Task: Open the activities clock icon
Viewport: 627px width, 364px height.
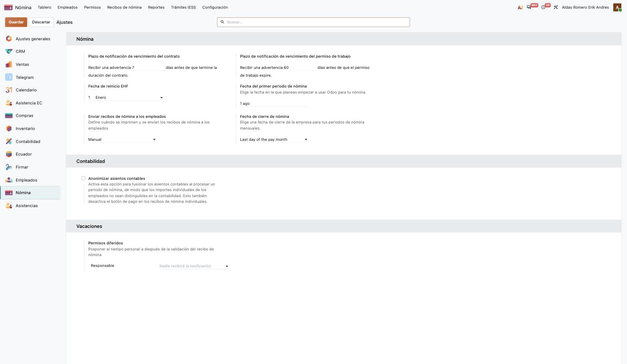Action: (543, 7)
